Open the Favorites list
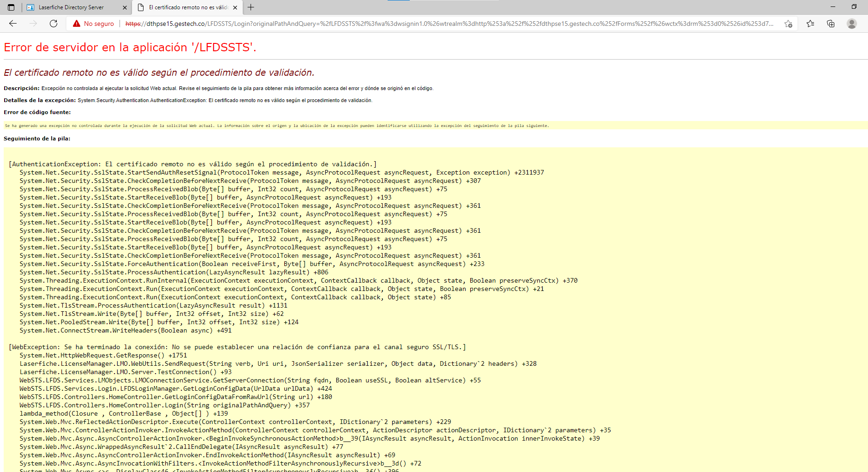Screen dimensions: 868x472 click(x=810, y=24)
